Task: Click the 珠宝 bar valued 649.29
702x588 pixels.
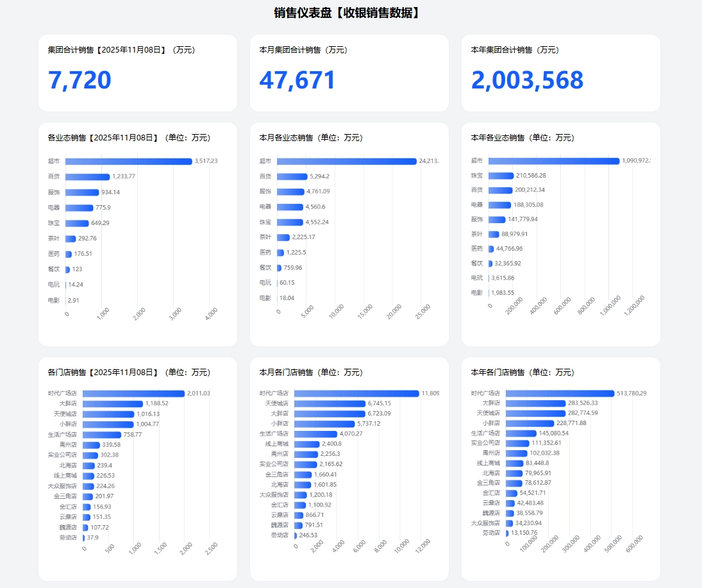Action: point(77,223)
